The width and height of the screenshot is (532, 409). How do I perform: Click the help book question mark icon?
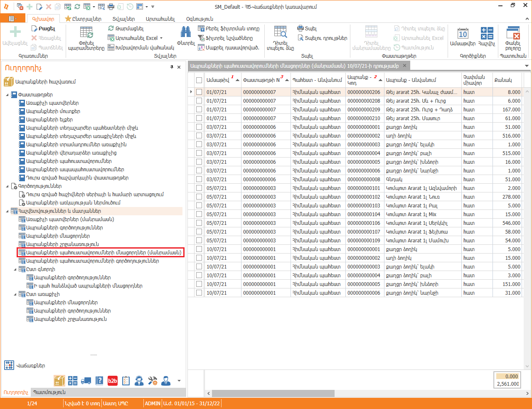coord(99,380)
